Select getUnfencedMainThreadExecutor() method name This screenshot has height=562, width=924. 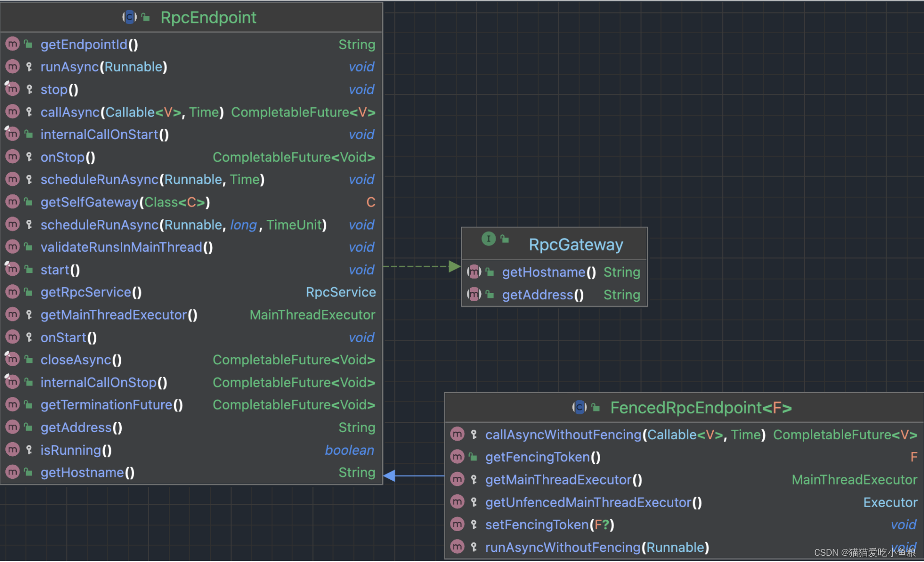593,502
